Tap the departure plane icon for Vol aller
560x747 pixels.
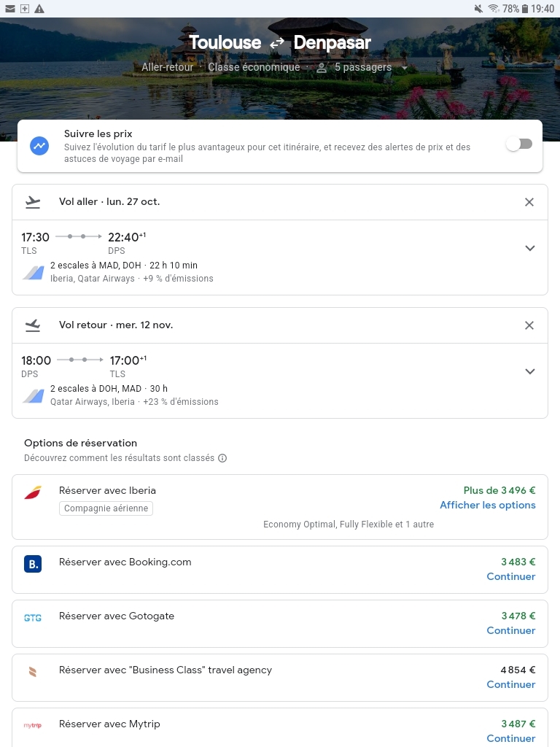tap(33, 202)
